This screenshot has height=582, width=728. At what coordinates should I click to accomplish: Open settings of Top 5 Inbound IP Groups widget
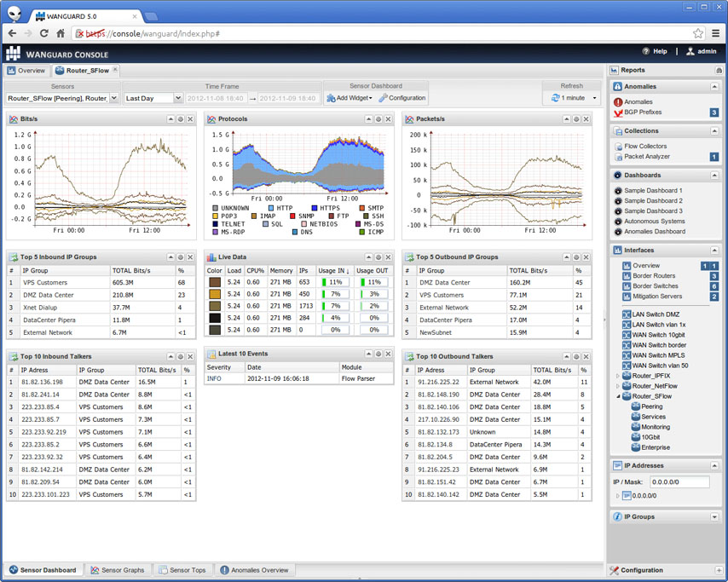[181, 257]
